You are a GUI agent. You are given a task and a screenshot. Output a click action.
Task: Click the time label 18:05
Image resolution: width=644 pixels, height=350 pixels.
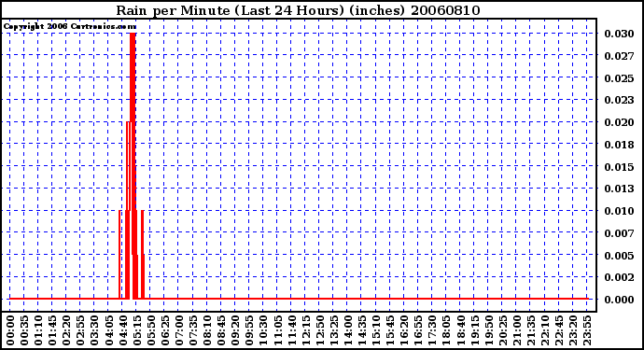tap(445, 330)
